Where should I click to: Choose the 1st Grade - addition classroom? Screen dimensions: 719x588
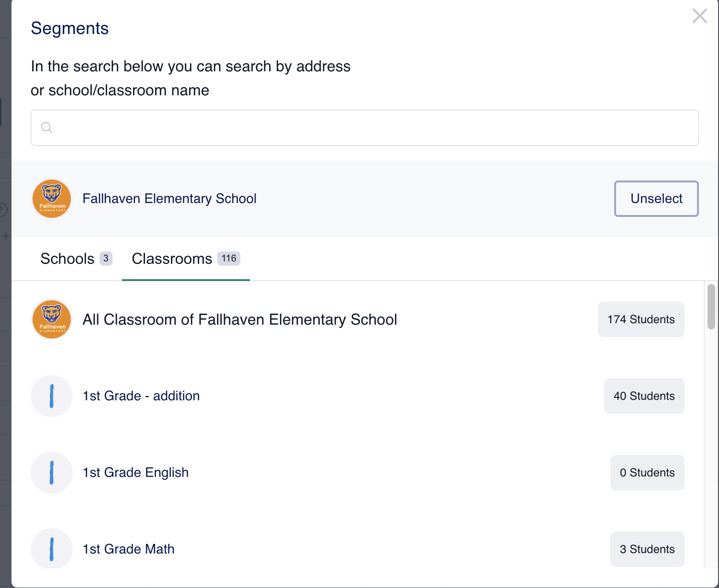pos(141,396)
